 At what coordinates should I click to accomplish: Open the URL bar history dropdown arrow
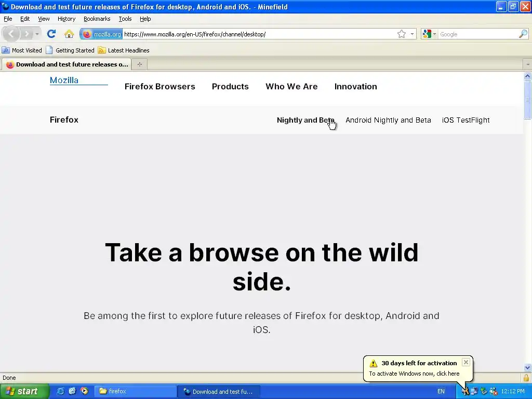412,34
